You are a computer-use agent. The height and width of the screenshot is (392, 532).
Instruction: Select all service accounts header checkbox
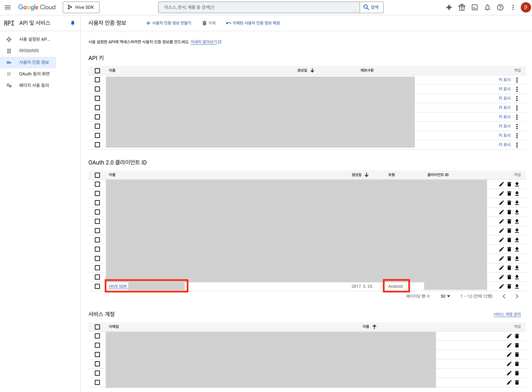coord(97,327)
